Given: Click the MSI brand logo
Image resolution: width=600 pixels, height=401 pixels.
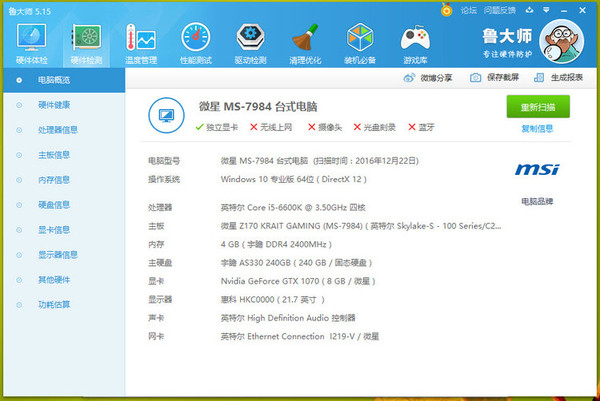Looking at the screenshot, I should [x=536, y=171].
